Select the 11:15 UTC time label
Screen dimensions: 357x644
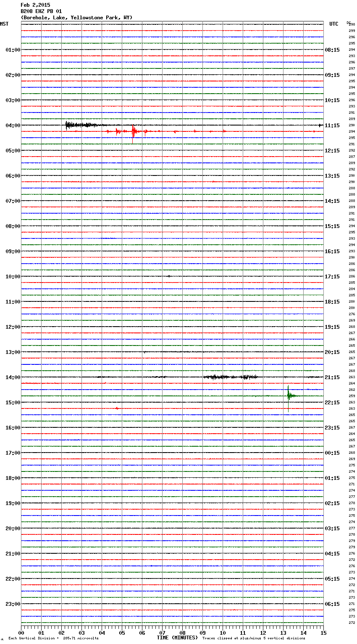[x=332, y=126]
